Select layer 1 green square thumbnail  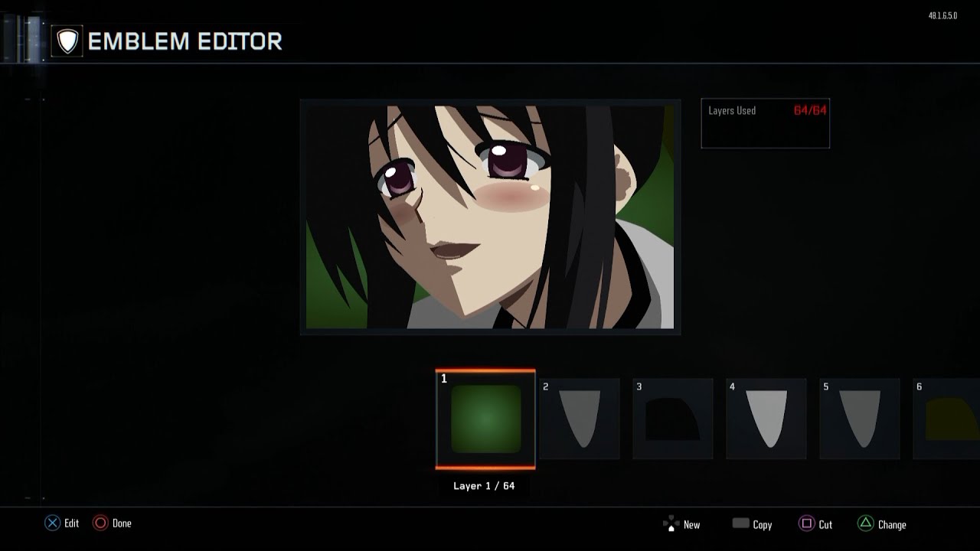pyautogui.click(x=485, y=419)
